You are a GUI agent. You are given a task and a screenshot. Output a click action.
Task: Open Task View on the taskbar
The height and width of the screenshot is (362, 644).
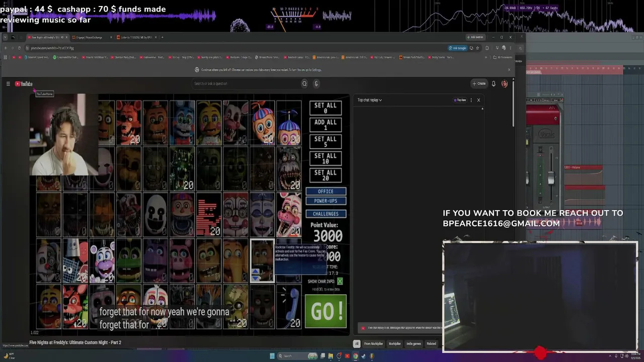pyautogui.click(x=323, y=356)
